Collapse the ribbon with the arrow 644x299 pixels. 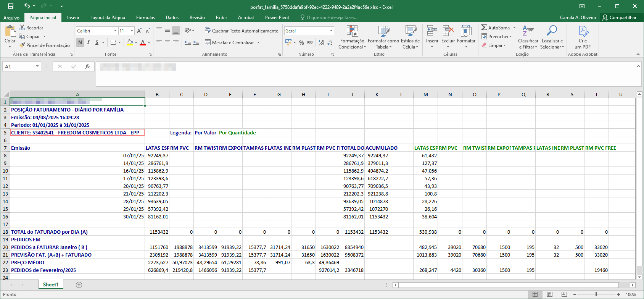coord(638,54)
